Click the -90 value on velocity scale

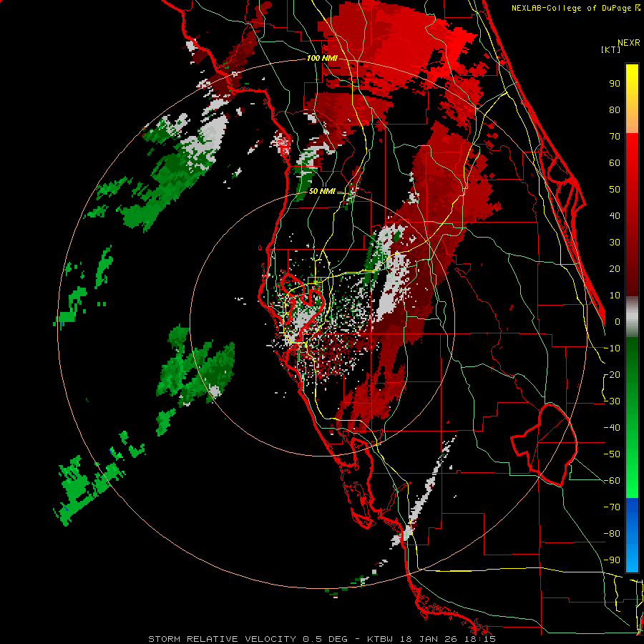click(612, 560)
